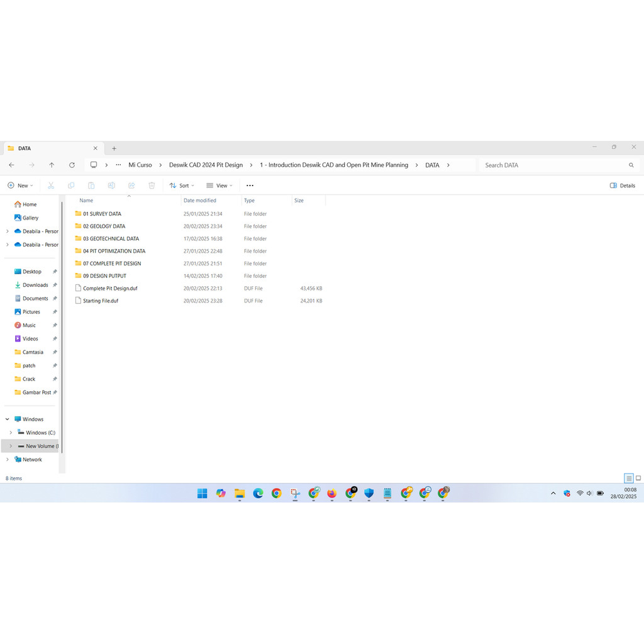Image resolution: width=644 pixels, height=644 pixels.
Task: Open Snipping Tool from taskbar
Action: pos(295,493)
